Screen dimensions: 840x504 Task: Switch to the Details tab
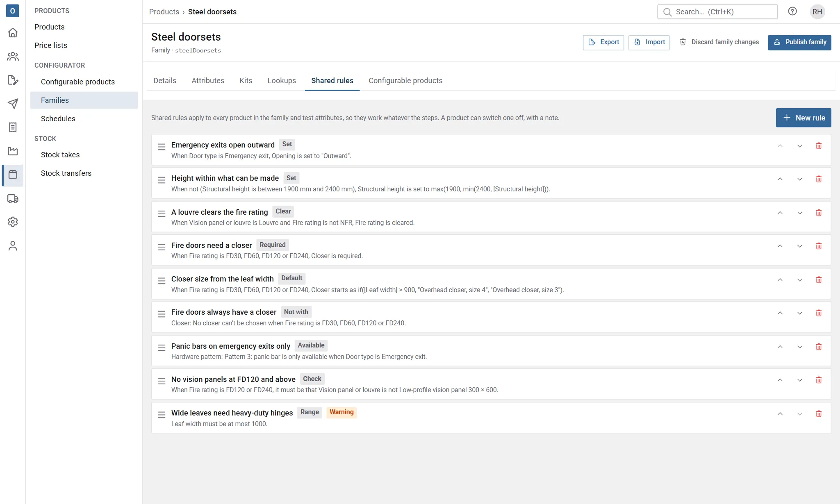[165, 81]
